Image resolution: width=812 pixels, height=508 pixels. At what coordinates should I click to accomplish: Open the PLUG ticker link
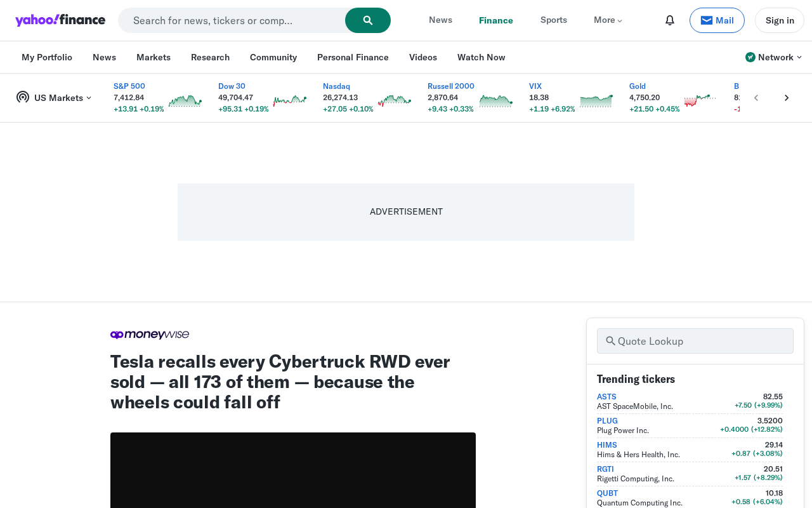point(607,421)
